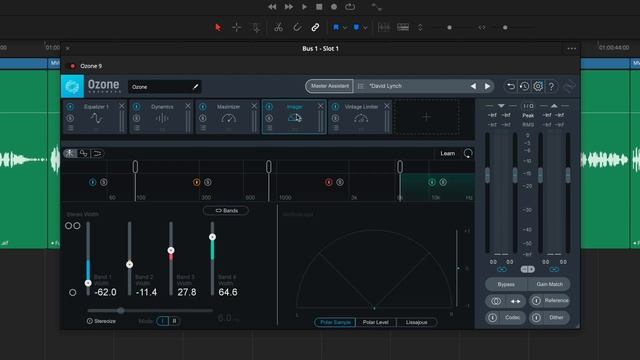Click the Bypass button
This screenshot has width=640, height=360.
[506, 284]
